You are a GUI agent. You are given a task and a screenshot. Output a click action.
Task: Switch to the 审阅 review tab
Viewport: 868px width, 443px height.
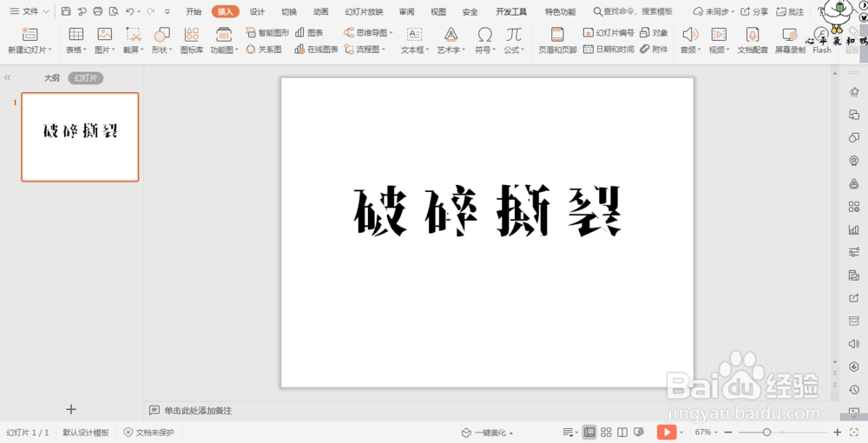click(x=406, y=11)
